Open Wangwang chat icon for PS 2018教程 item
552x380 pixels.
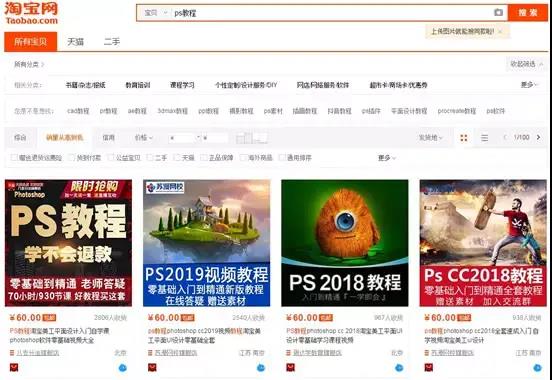(x=399, y=368)
